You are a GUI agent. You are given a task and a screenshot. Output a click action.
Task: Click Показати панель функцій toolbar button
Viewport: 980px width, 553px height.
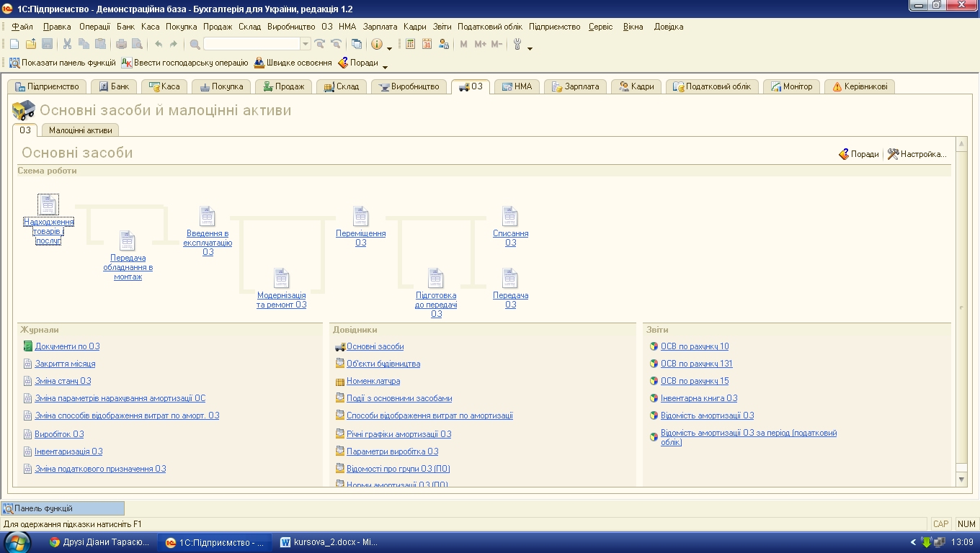63,63
